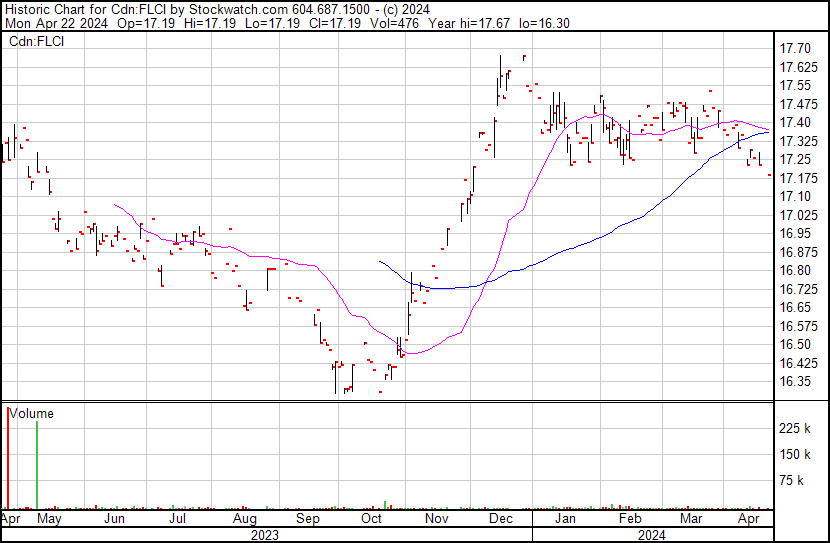Click the Mon Apr 22 2024 date text

point(56,23)
